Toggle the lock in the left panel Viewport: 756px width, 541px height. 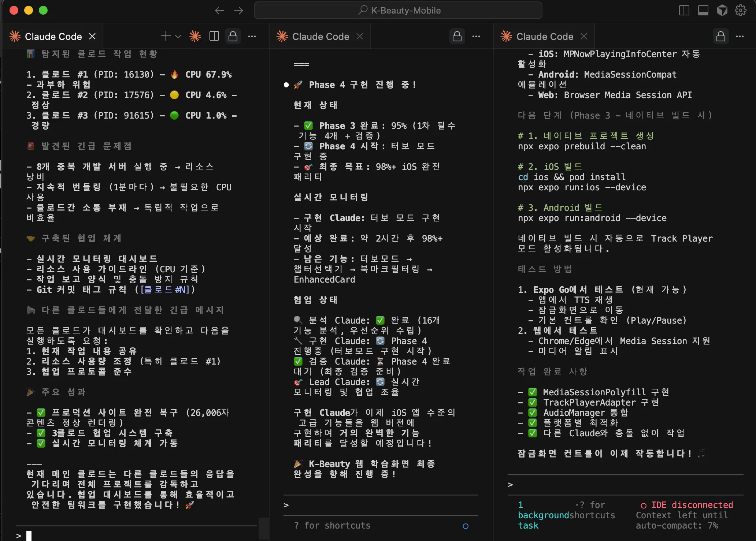click(233, 36)
